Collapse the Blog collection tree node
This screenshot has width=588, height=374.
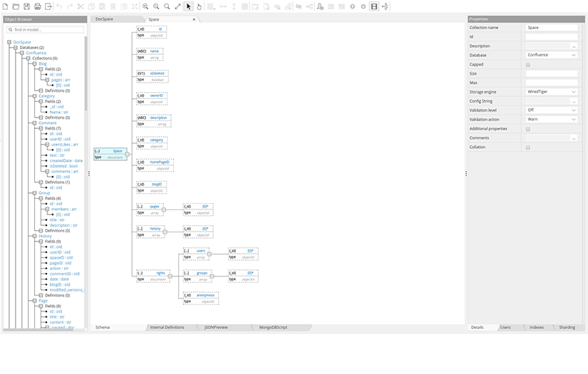click(34, 63)
